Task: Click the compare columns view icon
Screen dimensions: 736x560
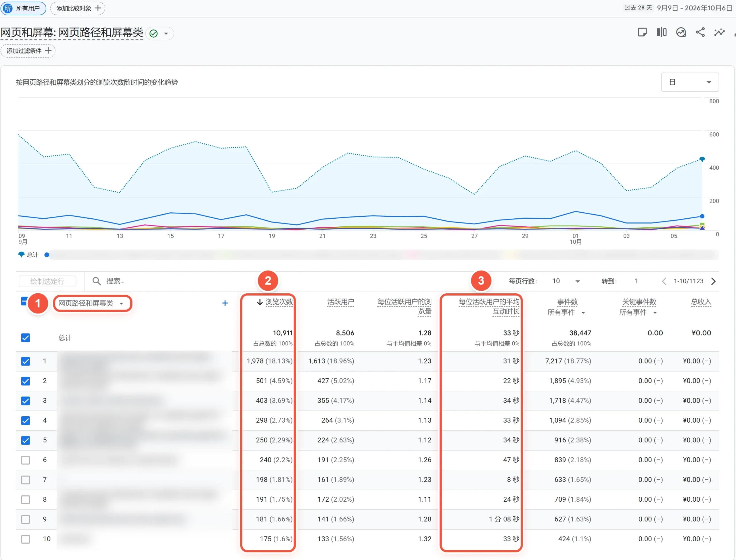Action: coord(661,32)
